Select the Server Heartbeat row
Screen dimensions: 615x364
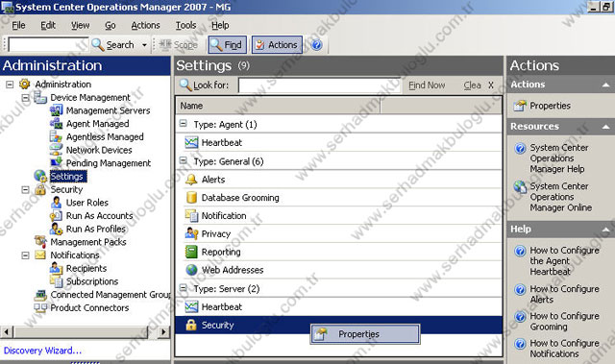pos(339,306)
